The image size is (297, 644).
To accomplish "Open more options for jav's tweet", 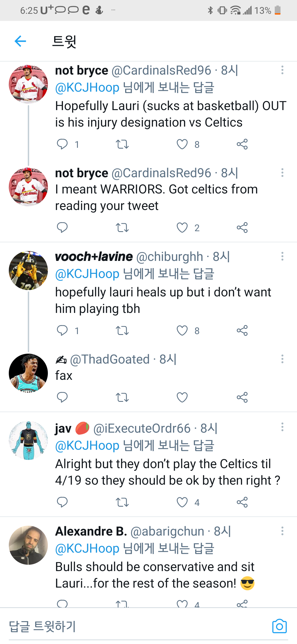I will tap(282, 427).
